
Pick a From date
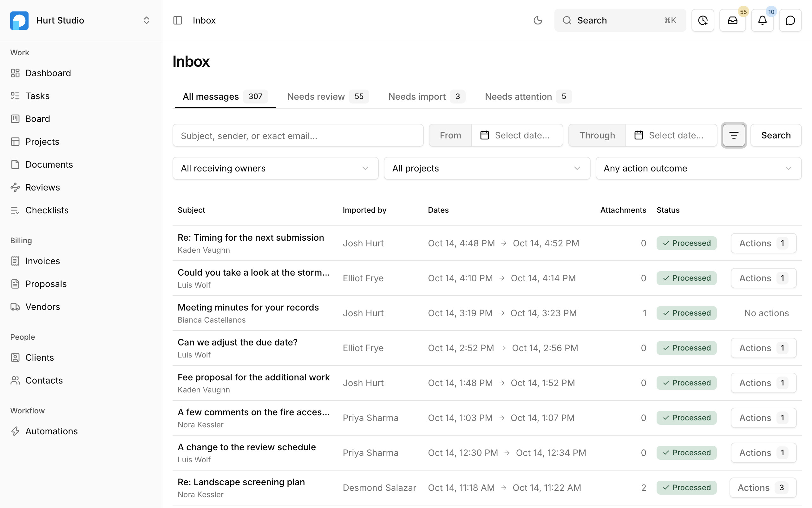[x=517, y=135]
